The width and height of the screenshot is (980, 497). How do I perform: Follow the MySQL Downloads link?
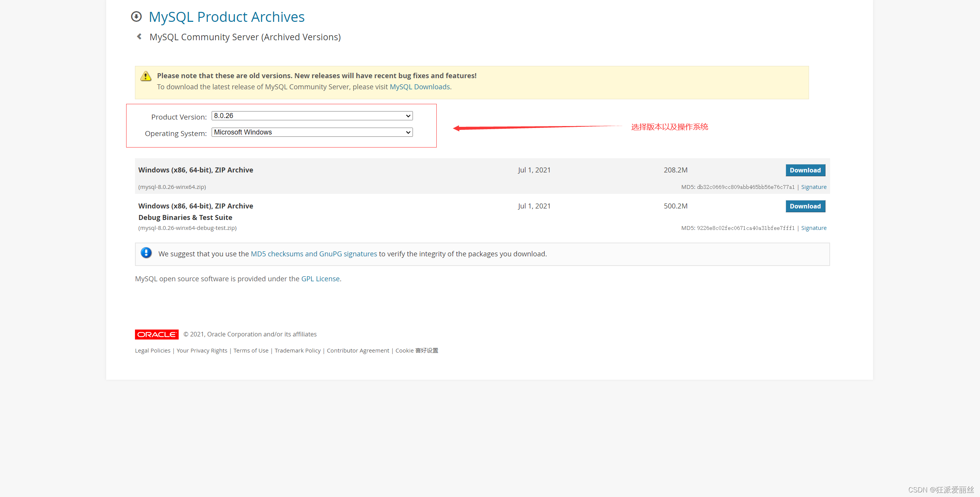pos(419,87)
